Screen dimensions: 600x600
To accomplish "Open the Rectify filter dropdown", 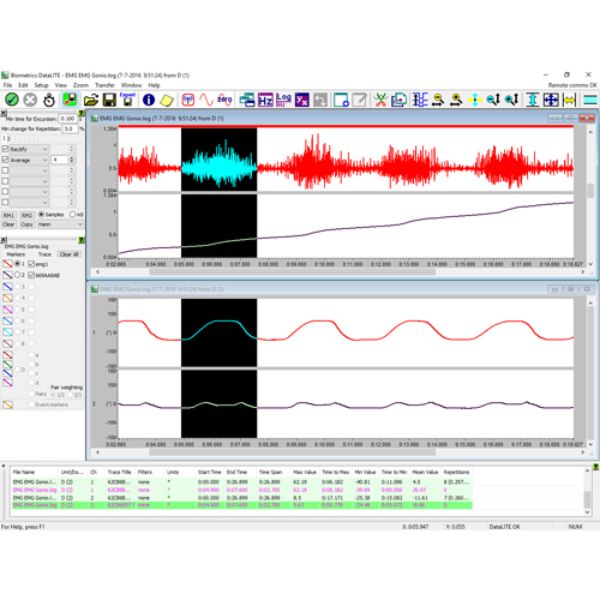I will point(45,148).
